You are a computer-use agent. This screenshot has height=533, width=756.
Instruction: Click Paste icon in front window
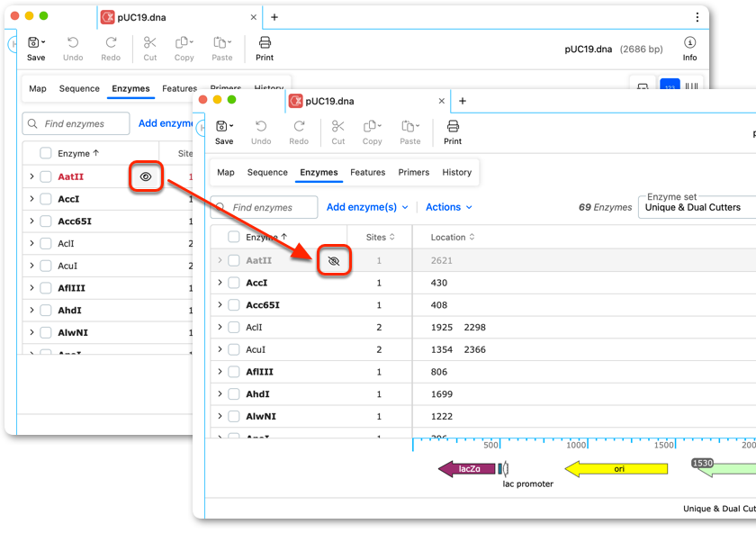click(x=409, y=126)
